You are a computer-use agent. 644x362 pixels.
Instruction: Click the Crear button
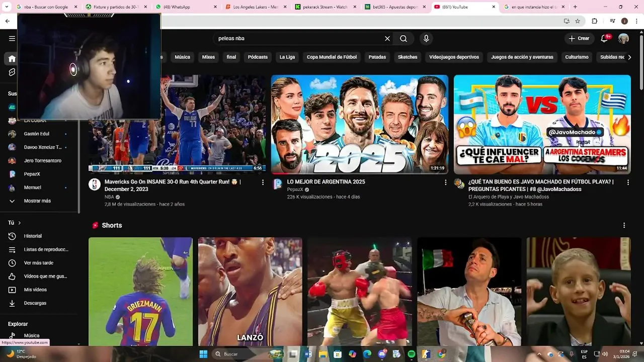579,38
